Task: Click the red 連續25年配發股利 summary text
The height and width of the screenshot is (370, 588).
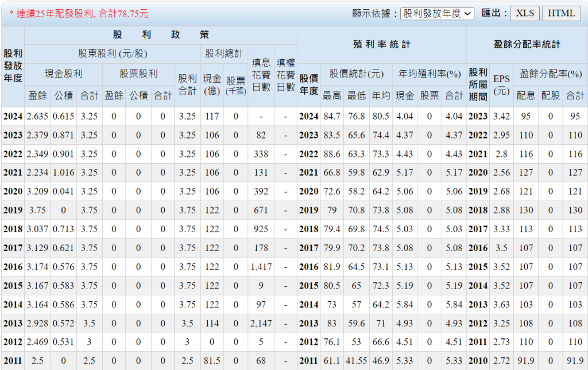Action: [x=78, y=13]
